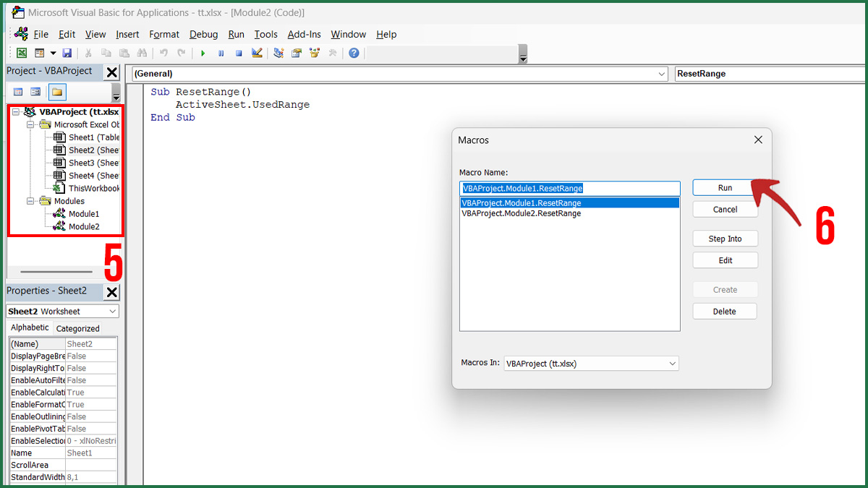Open Insert UserForm dropdown arrow in toolbar
This screenshot has height=488, width=868.
click(53, 53)
